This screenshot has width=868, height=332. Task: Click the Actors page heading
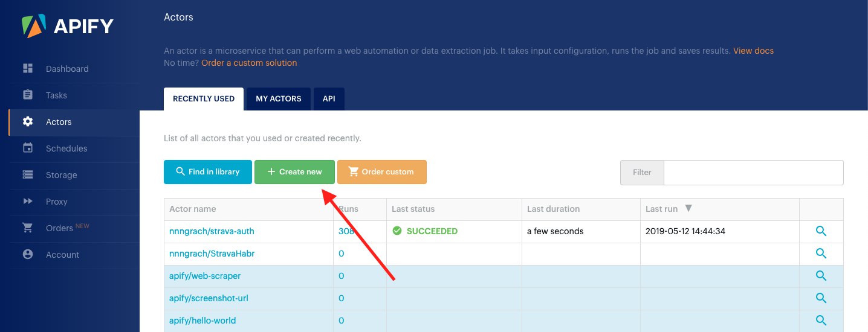pyautogui.click(x=178, y=17)
